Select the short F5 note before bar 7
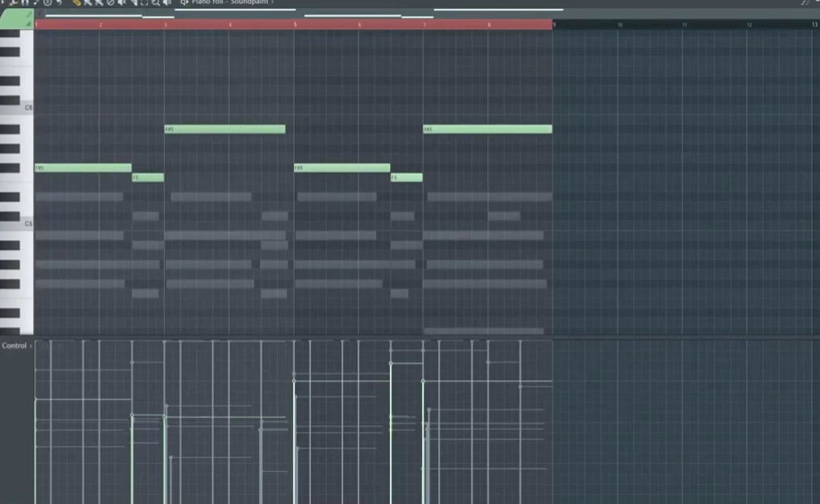 pos(406,178)
